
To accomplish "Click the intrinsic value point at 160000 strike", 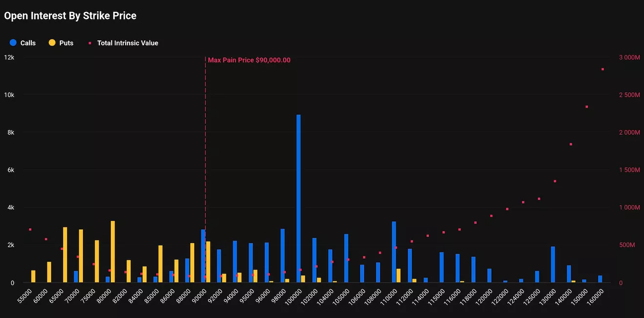I will click(602, 69).
